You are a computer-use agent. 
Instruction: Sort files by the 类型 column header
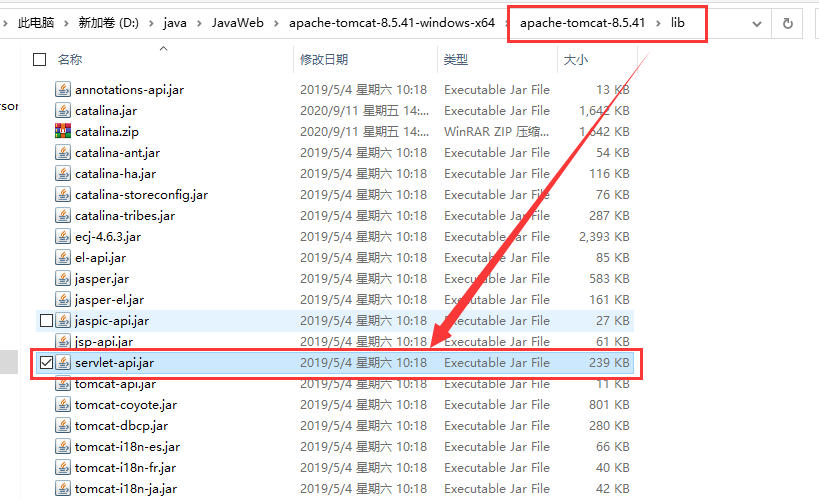click(x=456, y=60)
